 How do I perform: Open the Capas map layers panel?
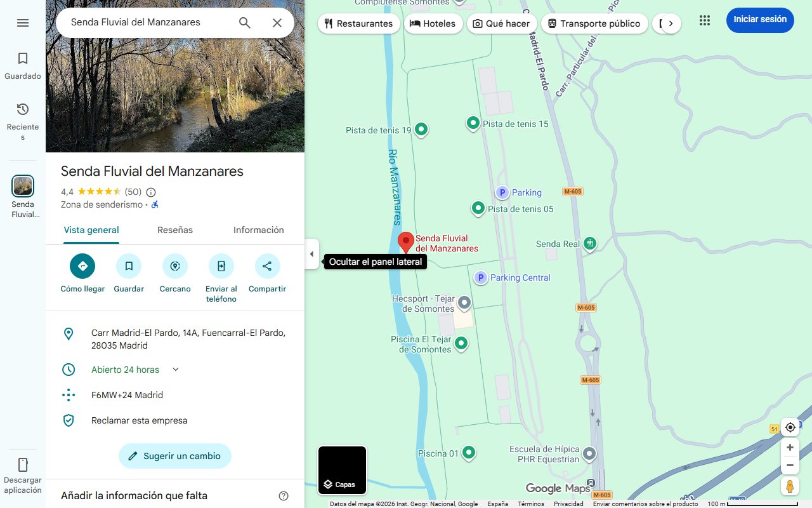tap(342, 470)
